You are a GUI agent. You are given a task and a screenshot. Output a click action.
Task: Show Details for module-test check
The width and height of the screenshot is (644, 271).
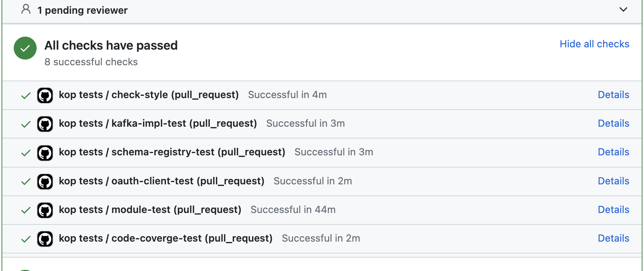pyautogui.click(x=613, y=210)
